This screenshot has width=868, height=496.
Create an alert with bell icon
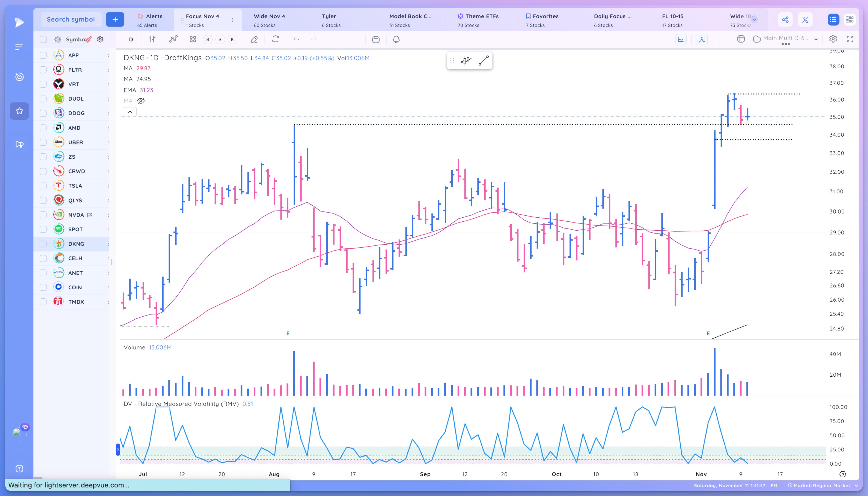click(396, 39)
